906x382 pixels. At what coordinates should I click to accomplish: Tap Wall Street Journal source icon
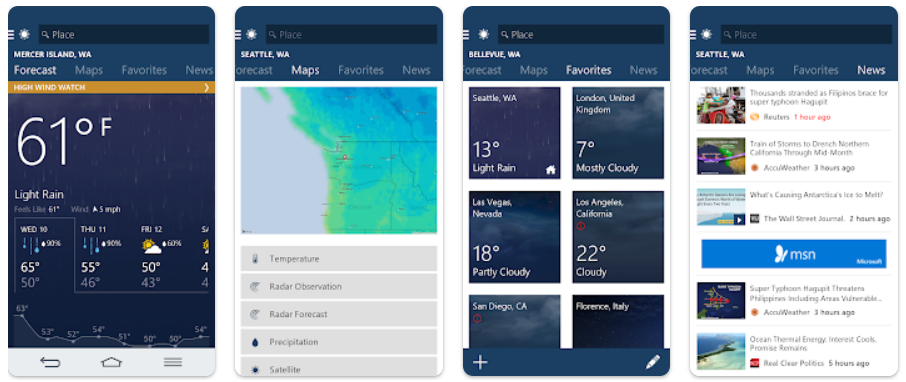[755, 218]
